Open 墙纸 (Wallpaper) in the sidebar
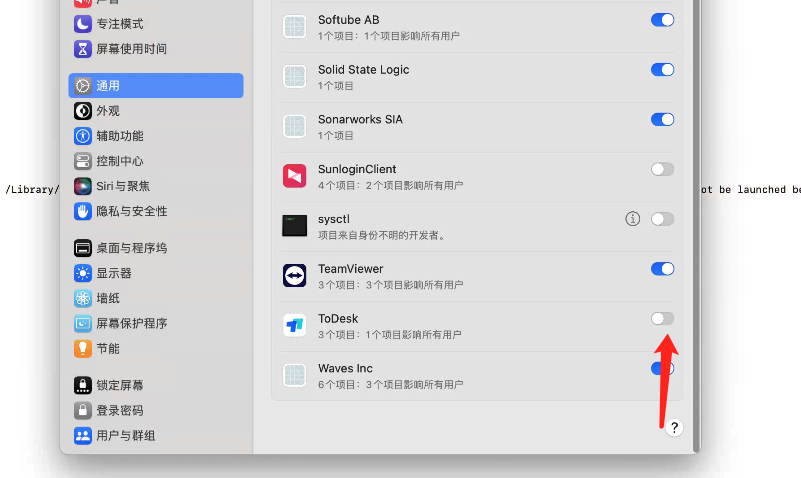This screenshot has width=801, height=478. (x=156, y=298)
